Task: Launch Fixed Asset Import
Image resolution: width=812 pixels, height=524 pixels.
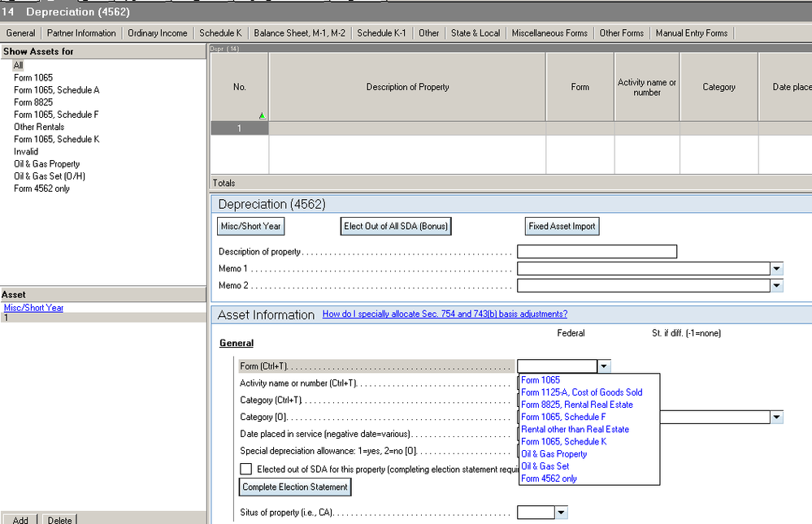Action: coord(562,226)
